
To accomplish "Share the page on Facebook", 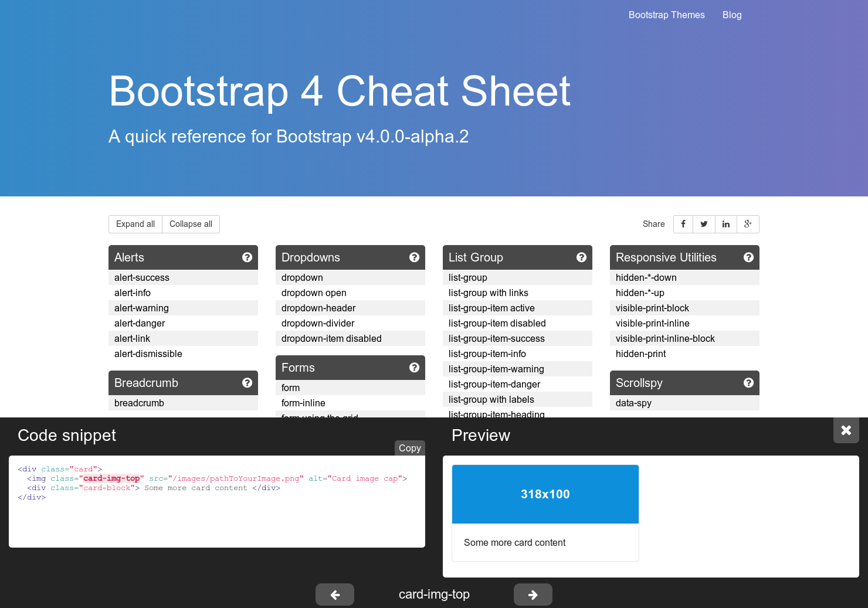I will 683,224.
